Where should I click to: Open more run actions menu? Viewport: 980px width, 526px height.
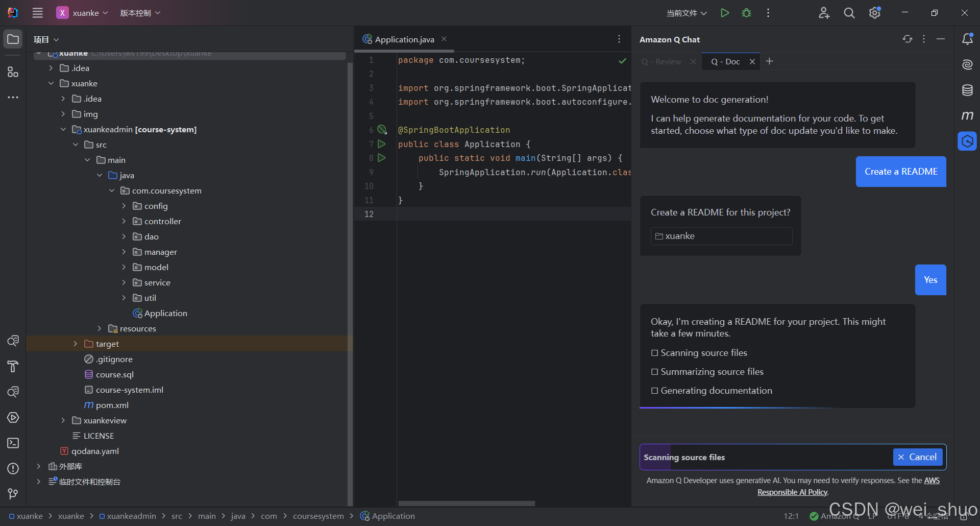click(x=768, y=13)
